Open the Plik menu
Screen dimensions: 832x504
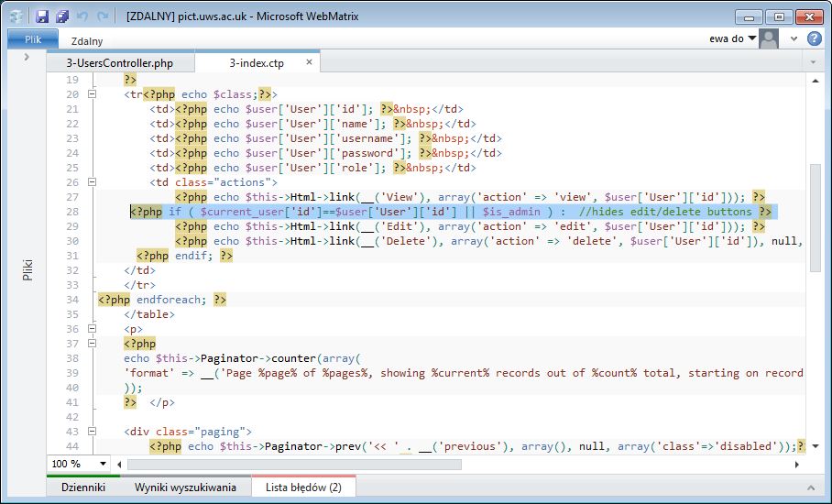click(x=33, y=39)
